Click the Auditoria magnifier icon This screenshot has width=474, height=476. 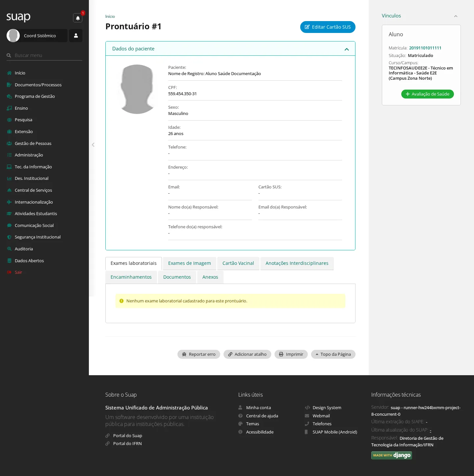click(x=9, y=249)
